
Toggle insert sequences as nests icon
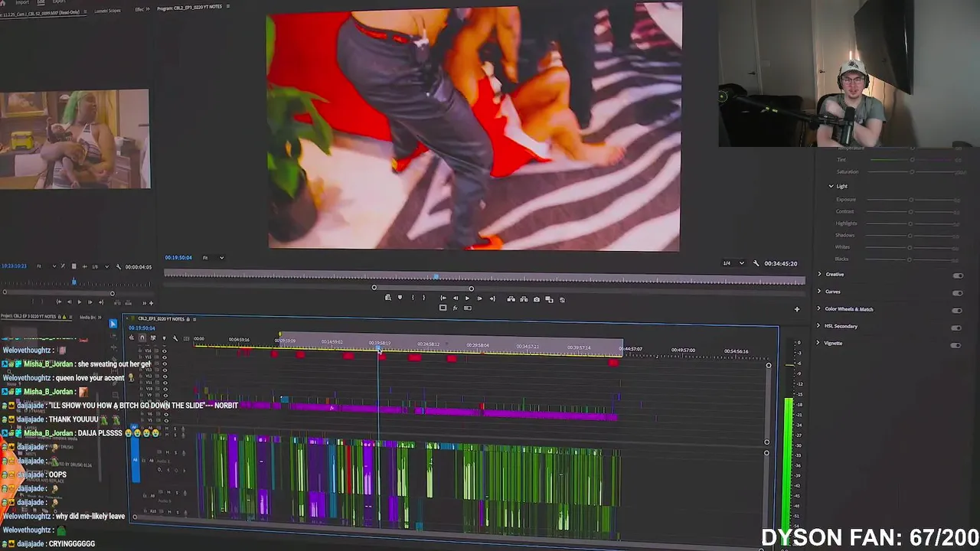pos(131,337)
